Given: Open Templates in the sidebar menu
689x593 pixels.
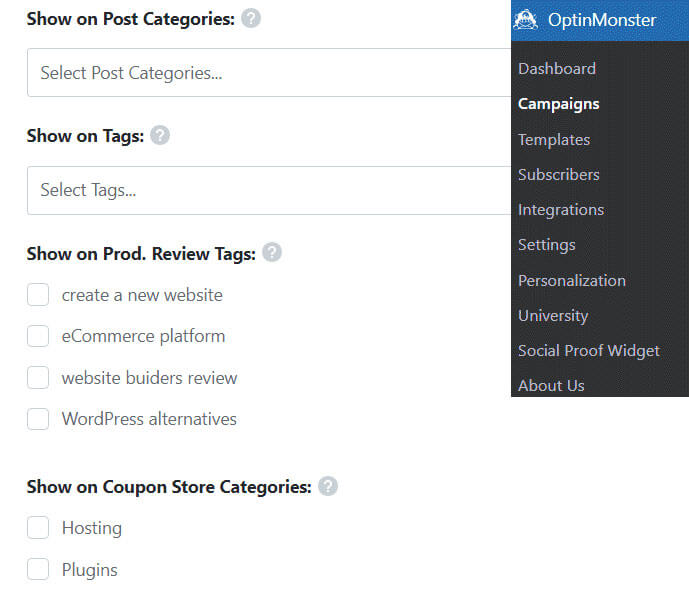Looking at the screenshot, I should [x=554, y=140].
